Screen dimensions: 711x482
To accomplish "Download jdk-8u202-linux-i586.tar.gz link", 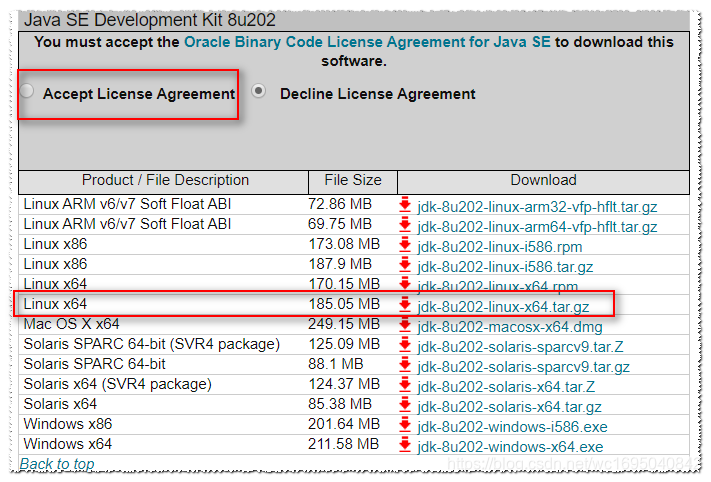I will tap(505, 267).
